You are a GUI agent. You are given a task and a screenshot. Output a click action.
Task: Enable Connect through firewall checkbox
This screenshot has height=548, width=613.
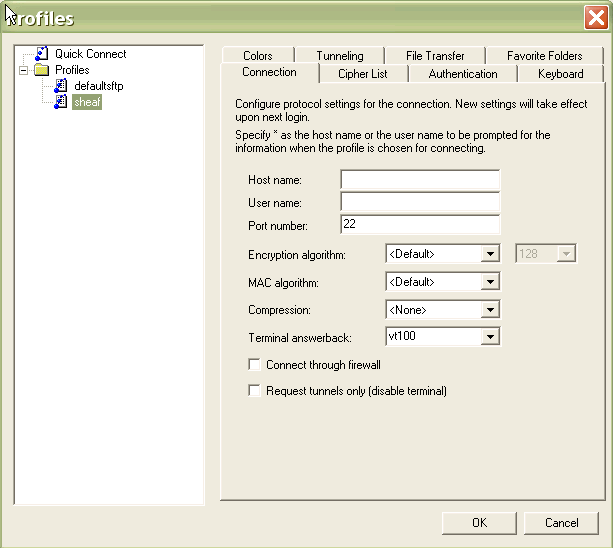(x=255, y=365)
